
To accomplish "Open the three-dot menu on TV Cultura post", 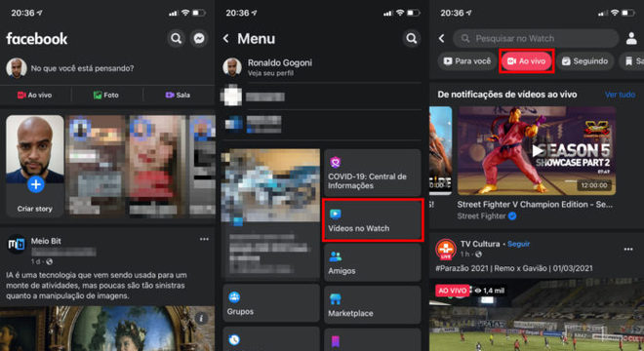I will [x=628, y=250].
